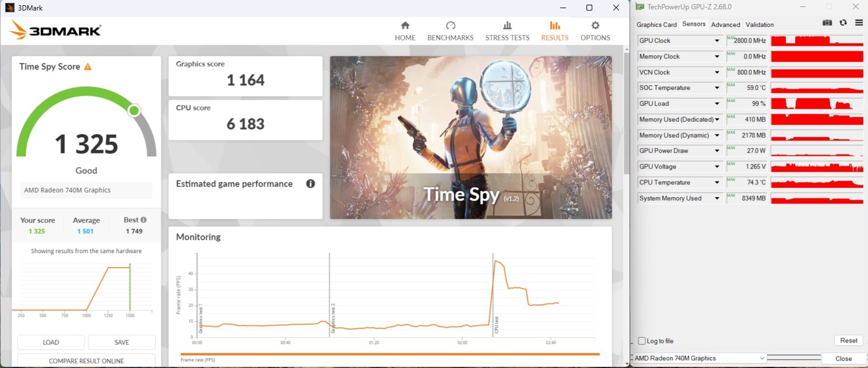
Task: Show info for Estimated game performance
Action: pos(311,184)
